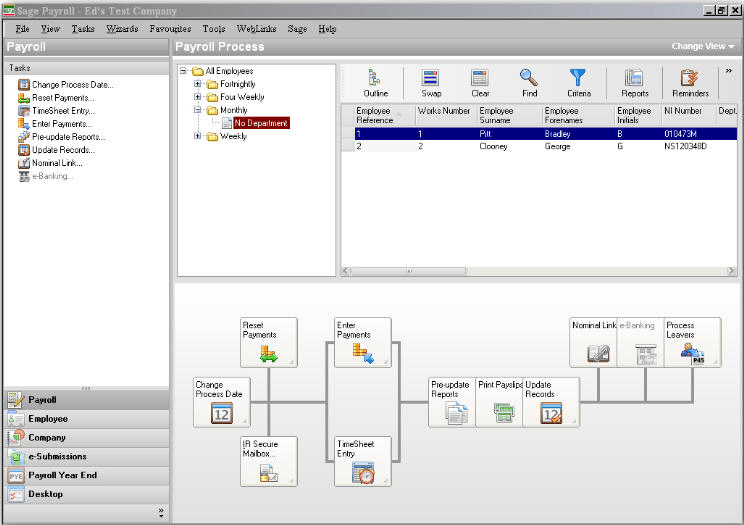
Task: Open Reports from the toolbar
Action: click(635, 82)
